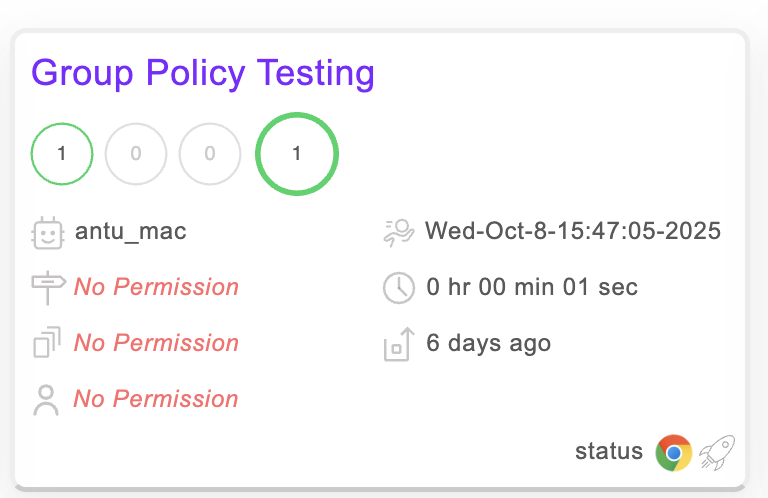Image resolution: width=768 pixels, height=498 pixels.
Task: Click the Wed-Oct-8-15:47:05-2025 timestamp
Action: [x=573, y=232]
